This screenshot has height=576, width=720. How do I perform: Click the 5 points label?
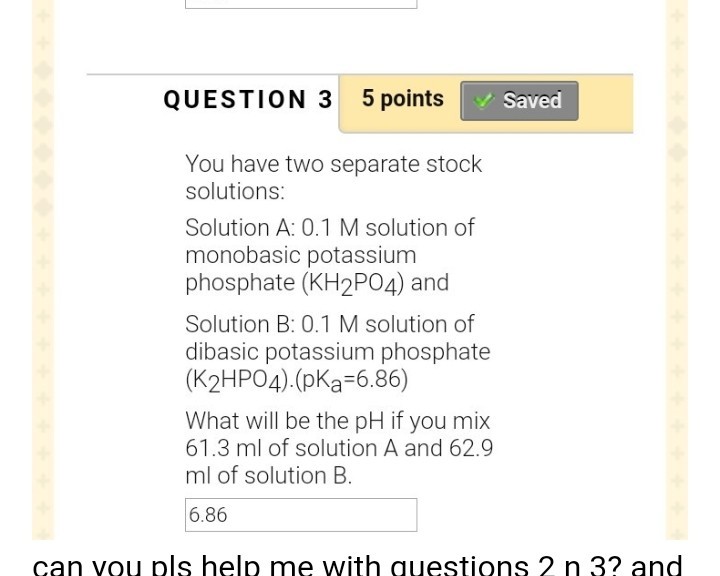coord(403,98)
